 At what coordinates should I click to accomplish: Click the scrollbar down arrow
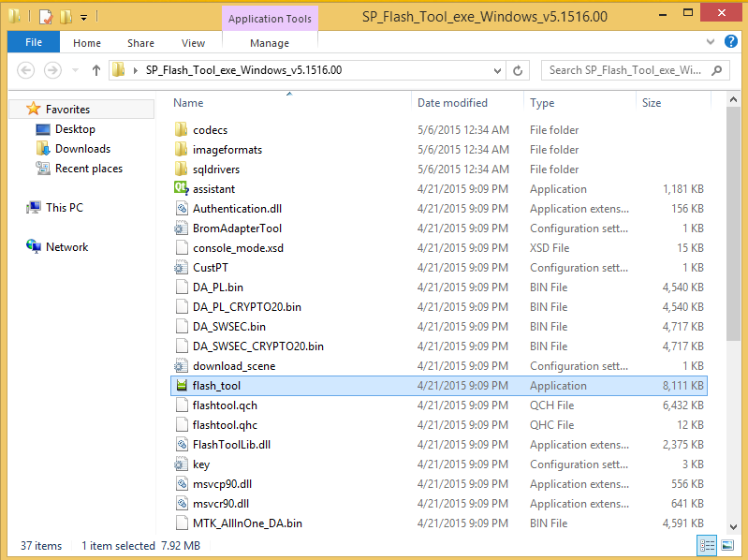coord(733,526)
